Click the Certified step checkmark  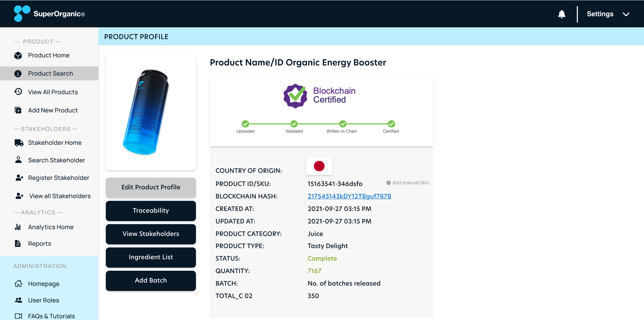[391, 124]
